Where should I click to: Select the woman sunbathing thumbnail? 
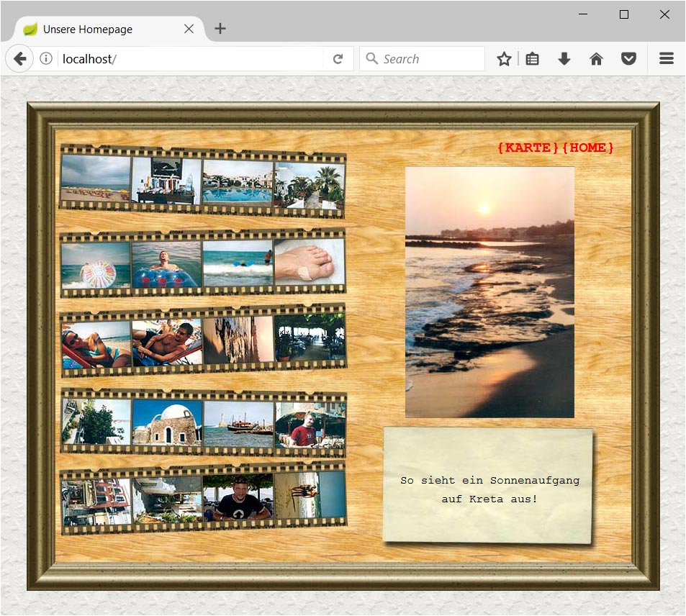pyautogui.click(x=96, y=345)
